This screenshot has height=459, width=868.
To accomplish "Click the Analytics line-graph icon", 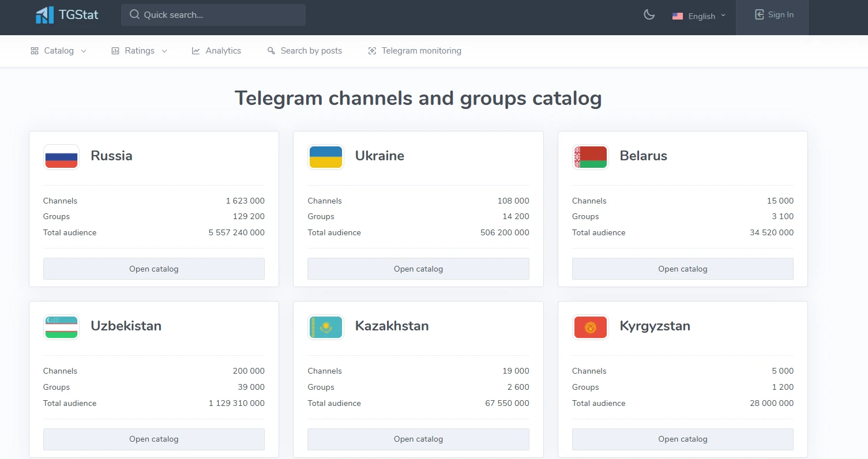I will coord(196,51).
